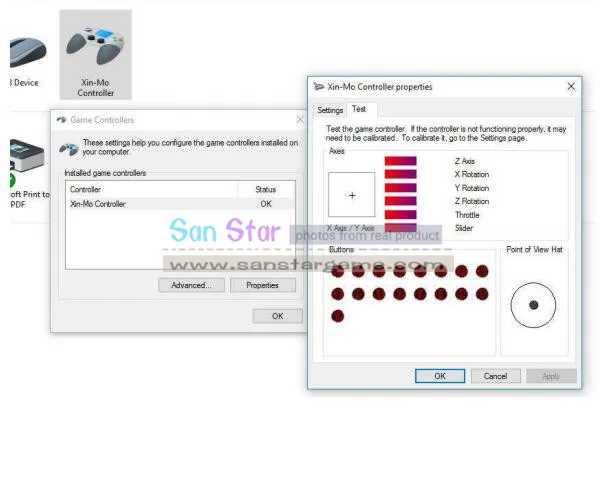615x488 pixels.
Task: Click the Z Axis label
Action: click(465, 161)
